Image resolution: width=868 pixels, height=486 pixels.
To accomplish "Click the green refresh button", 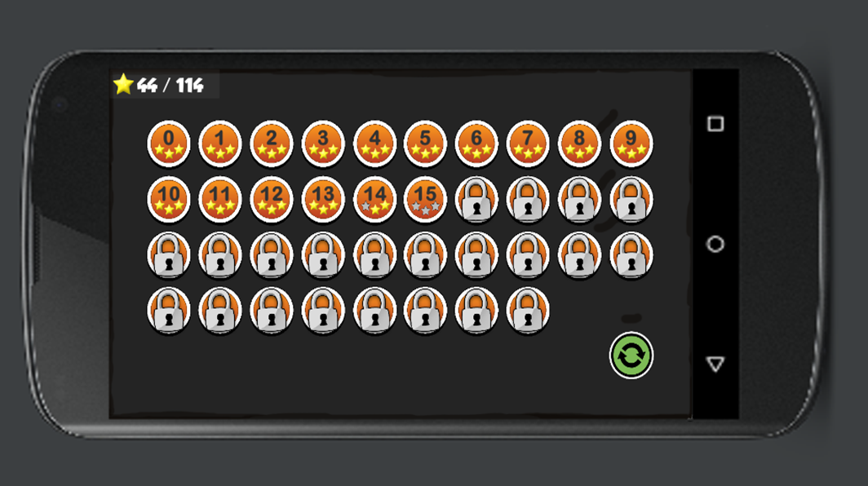I will click(631, 356).
